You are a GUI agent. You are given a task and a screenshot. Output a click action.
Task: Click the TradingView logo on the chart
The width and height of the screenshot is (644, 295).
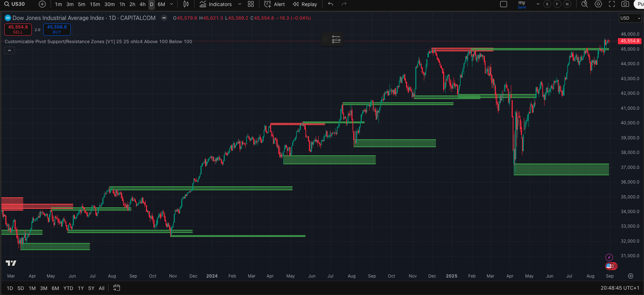(11, 263)
